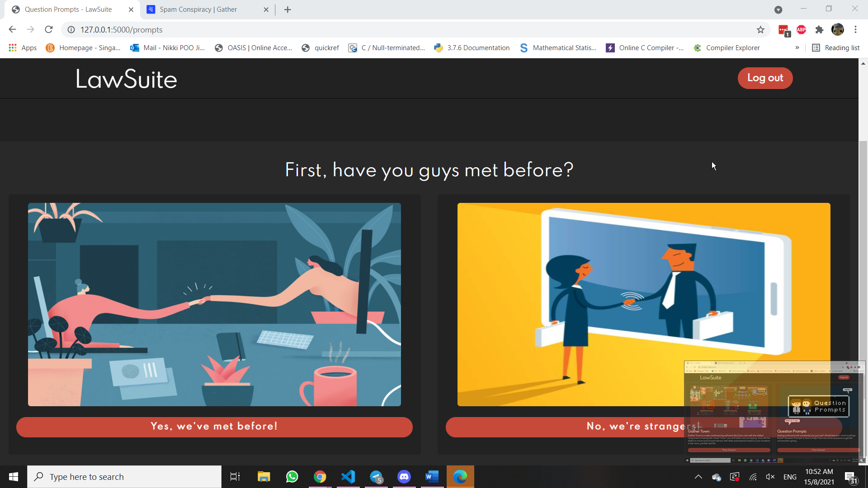Show hidden system tray icons
This screenshot has height=488, width=868.
[x=698, y=477]
